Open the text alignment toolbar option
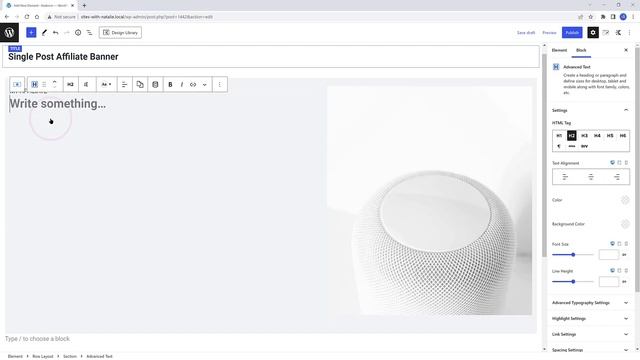 pos(124,84)
